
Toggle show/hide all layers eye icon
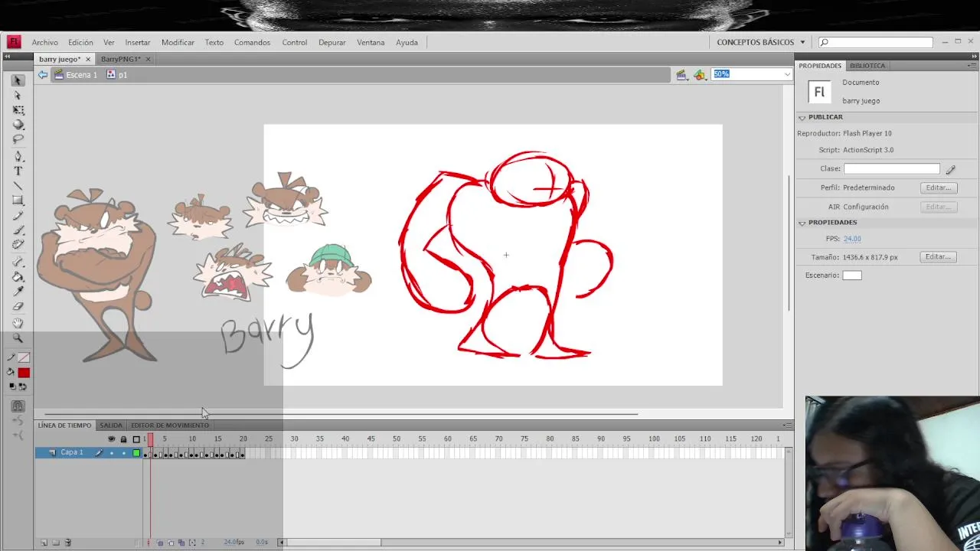tap(112, 439)
